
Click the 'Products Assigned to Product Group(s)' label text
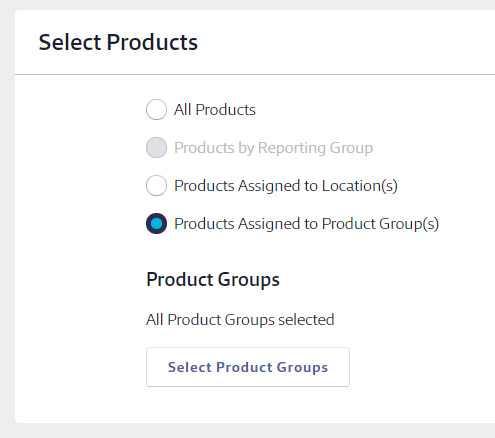306,224
